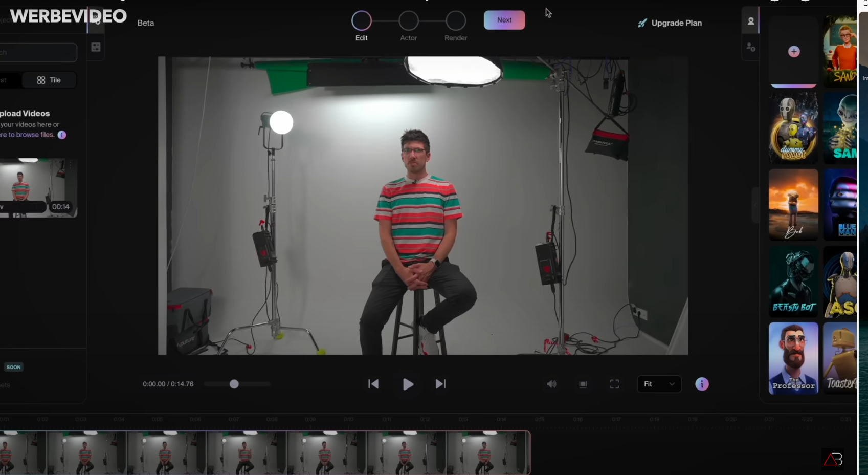Select uploaded video thumbnail 00:14

pos(38,187)
